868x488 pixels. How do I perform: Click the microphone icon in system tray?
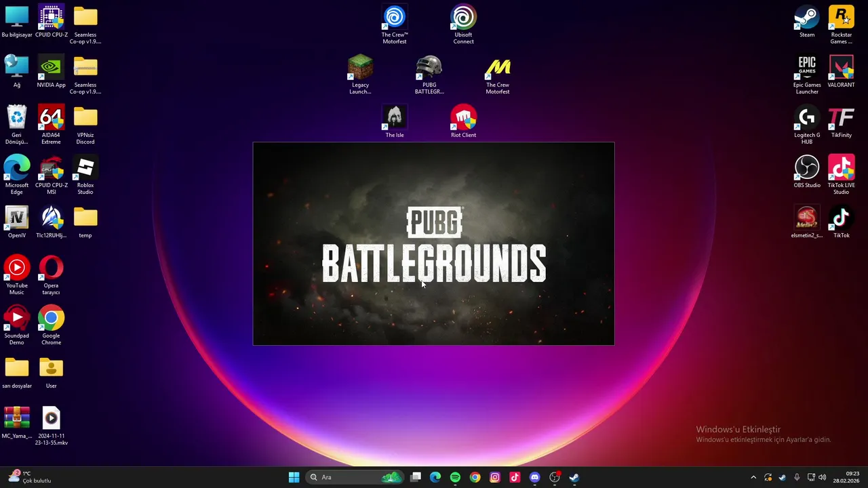[x=797, y=477]
